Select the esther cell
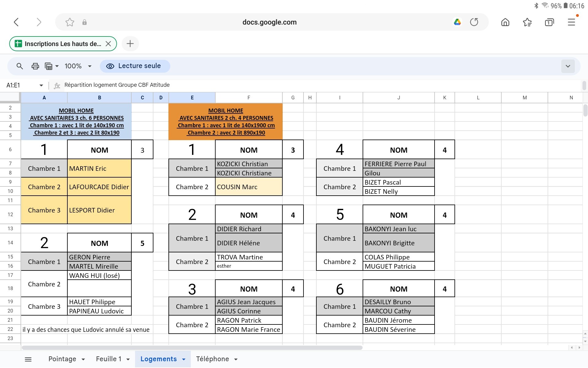Screen dimensions: 588x368 click(x=249, y=266)
